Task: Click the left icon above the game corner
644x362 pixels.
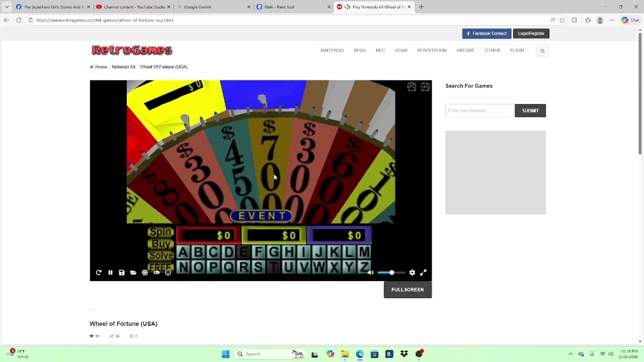Action: coord(412,87)
